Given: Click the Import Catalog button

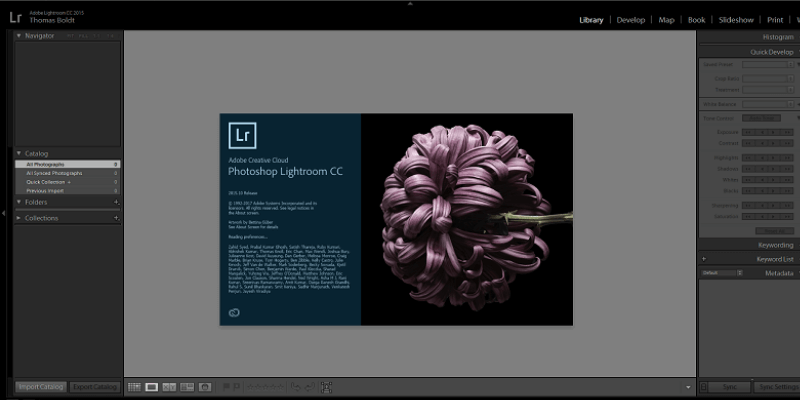Looking at the screenshot, I should [41, 387].
